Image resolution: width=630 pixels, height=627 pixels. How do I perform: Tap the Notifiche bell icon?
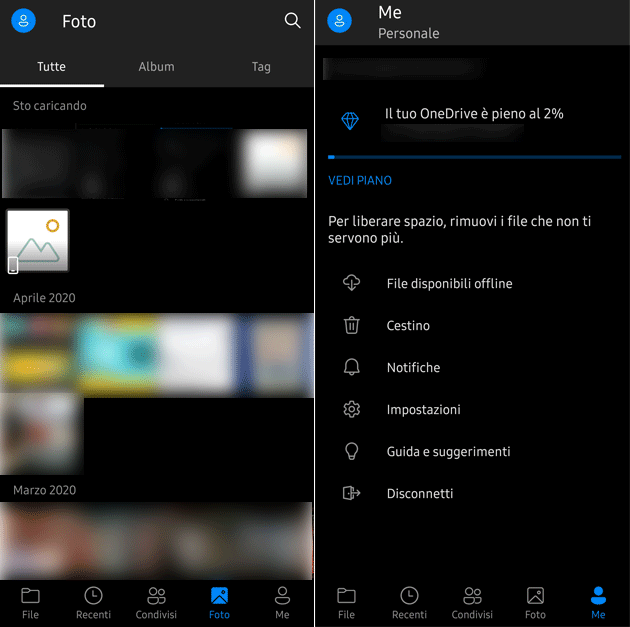[351, 367]
